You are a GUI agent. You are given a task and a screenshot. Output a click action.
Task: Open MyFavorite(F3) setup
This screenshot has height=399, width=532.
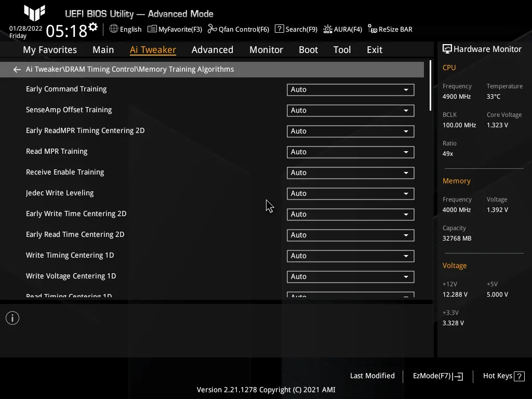(180, 30)
